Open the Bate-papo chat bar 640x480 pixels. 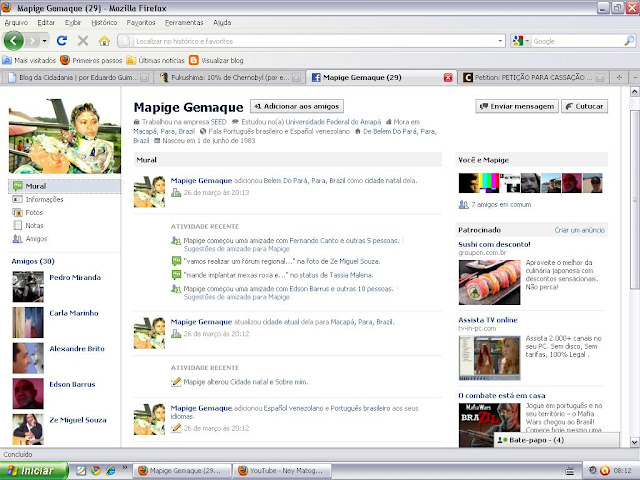click(557, 440)
